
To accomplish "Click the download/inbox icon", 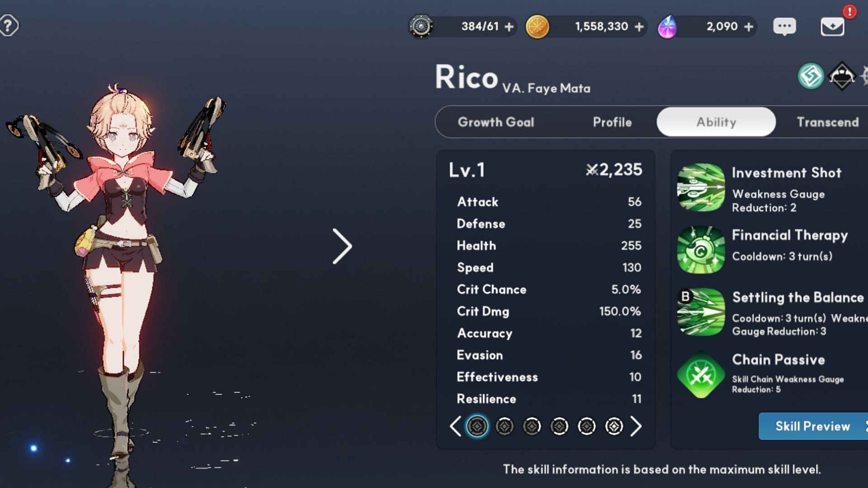I will tap(834, 26).
